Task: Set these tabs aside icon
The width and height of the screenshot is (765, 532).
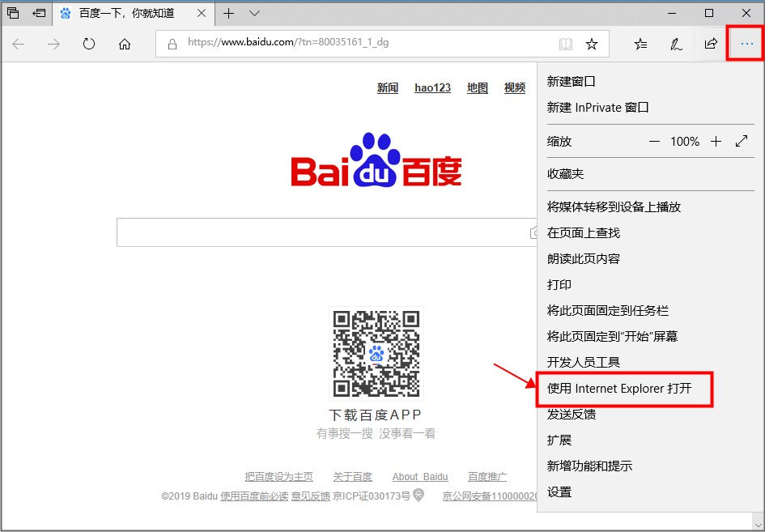Action: click(39, 13)
